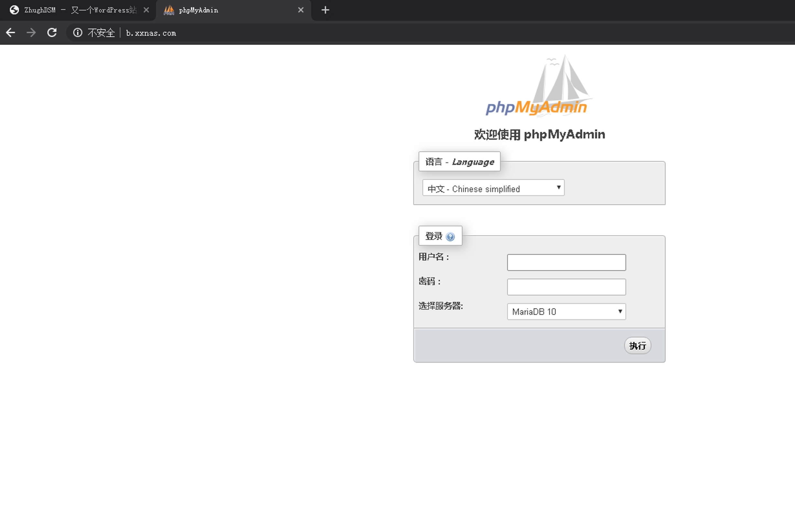Open the language dropdown Chinese simplified
Viewport: 795px width, 532px height.
[493, 188]
